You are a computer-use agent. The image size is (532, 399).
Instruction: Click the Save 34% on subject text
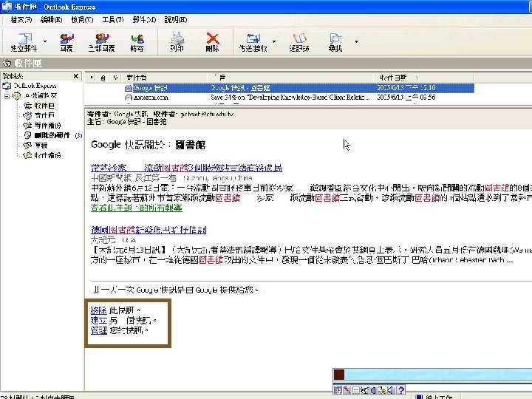pyautogui.click(x=290, y=98)
